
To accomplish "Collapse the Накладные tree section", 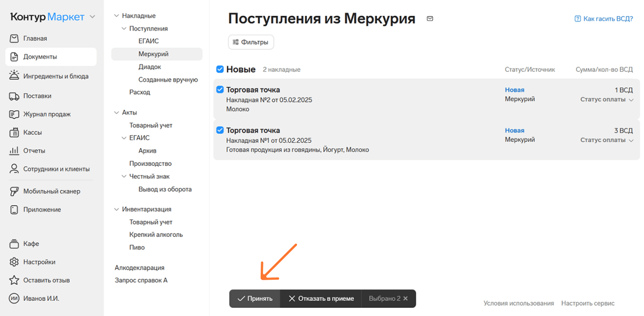I will click(116, 16).
